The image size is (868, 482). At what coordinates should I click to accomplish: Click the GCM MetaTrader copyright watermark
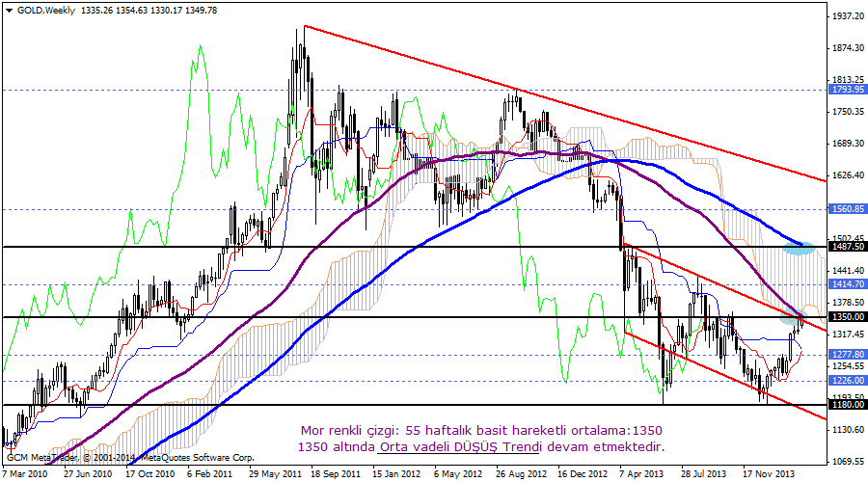pos(130,457)
